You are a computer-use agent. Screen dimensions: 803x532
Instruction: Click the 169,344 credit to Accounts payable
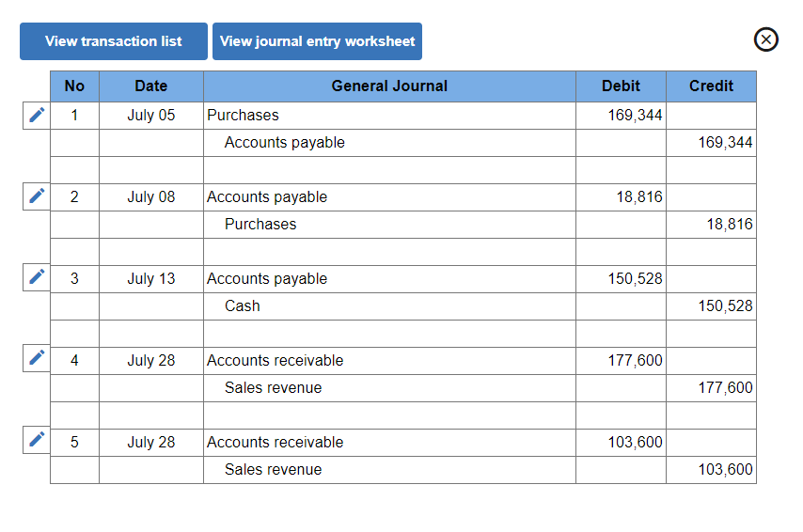711,143
